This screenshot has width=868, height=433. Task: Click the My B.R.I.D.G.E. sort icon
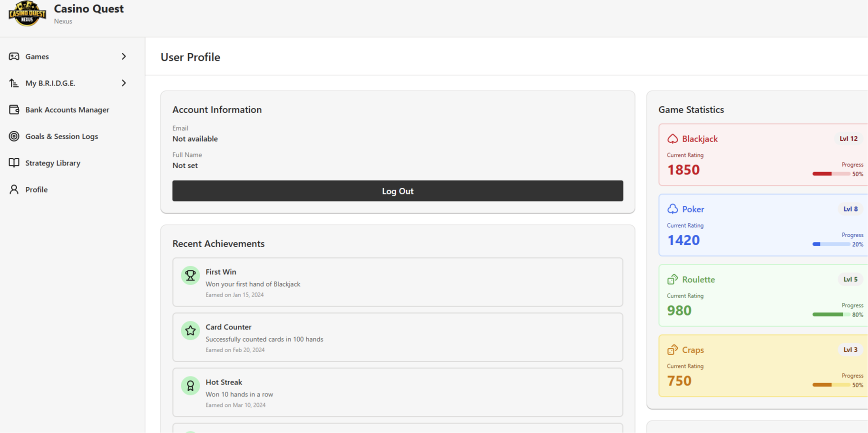pyautogui.click(x=14, y=83)
